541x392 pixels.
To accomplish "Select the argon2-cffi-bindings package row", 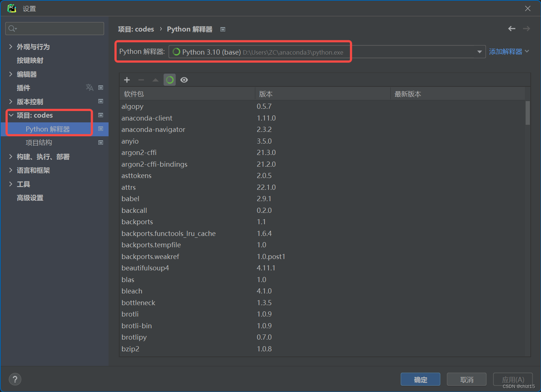I will point(322,164).
